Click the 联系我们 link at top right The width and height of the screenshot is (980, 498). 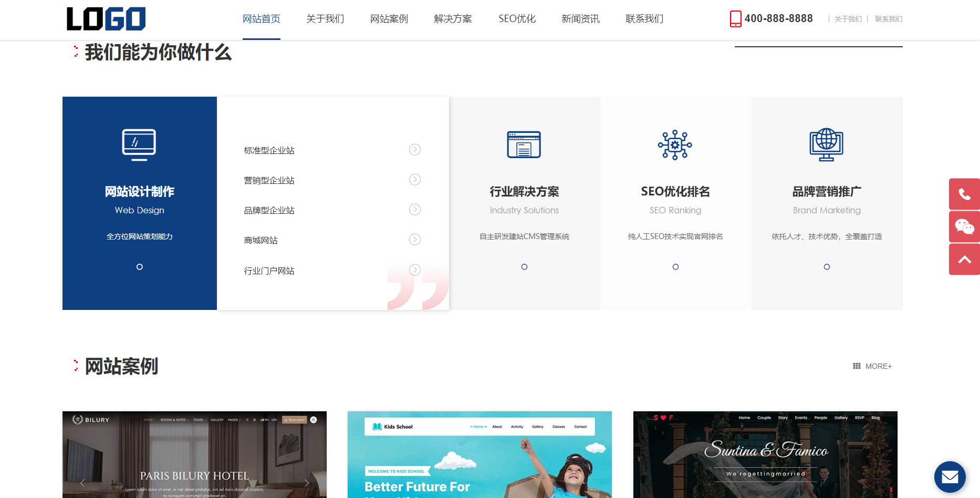pyautogui.click(x=889, y=19)
